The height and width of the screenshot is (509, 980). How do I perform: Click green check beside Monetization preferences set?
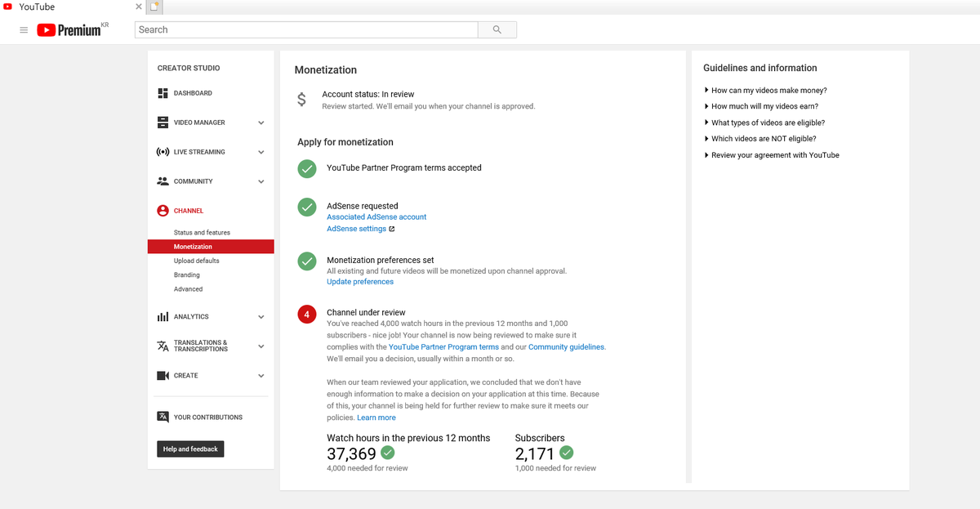pos(307,261)
